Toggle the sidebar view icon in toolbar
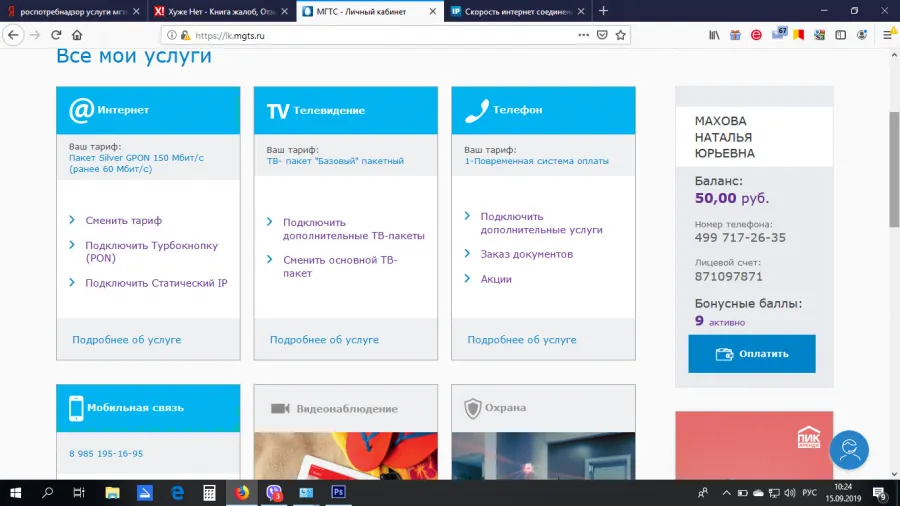The width and height of the screenshot is (900, 506). (840, 35)
